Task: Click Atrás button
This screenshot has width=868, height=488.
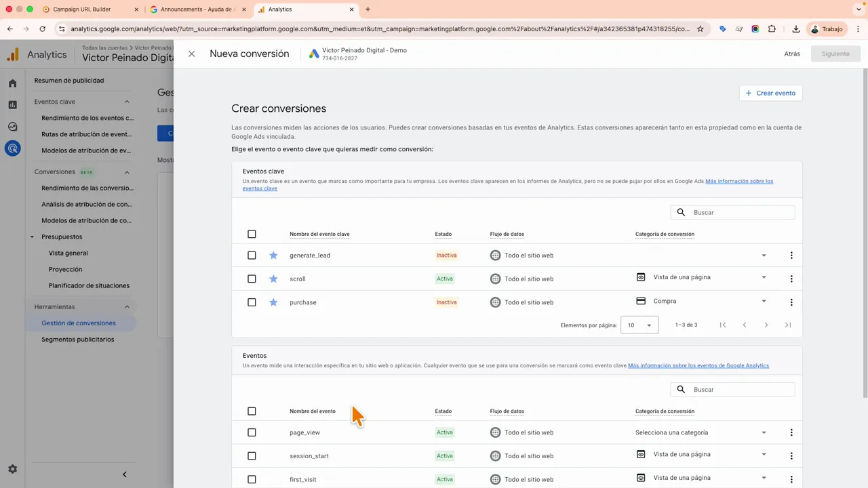Action: (792, 54)
